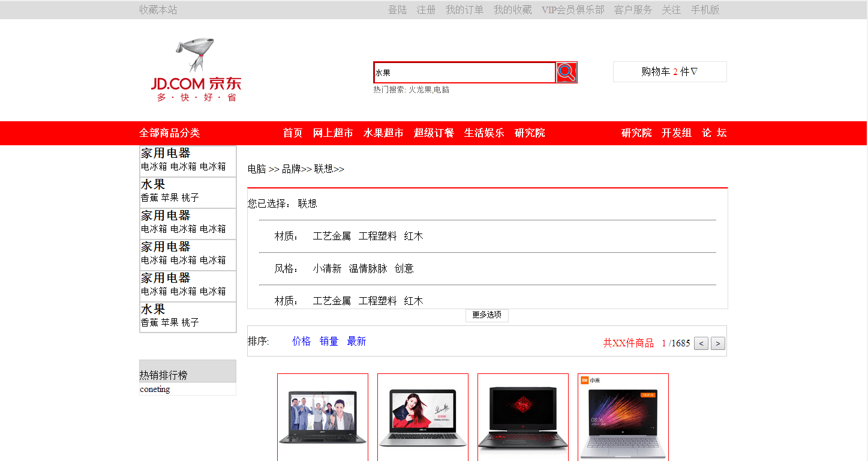Click 收藏本站 in the top bar
Image resolution: width=868 pixels, height=461 pixels.
point(158,10)
